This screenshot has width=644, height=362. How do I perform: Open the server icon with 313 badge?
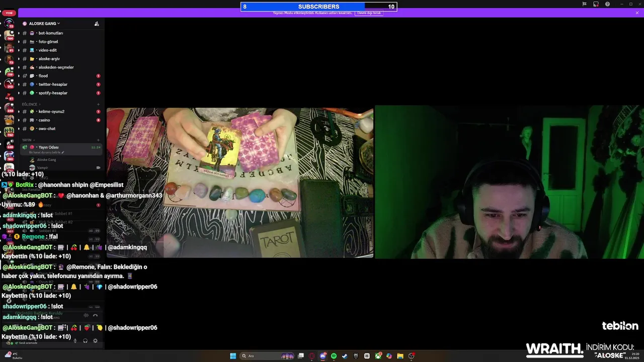[9, 83]
